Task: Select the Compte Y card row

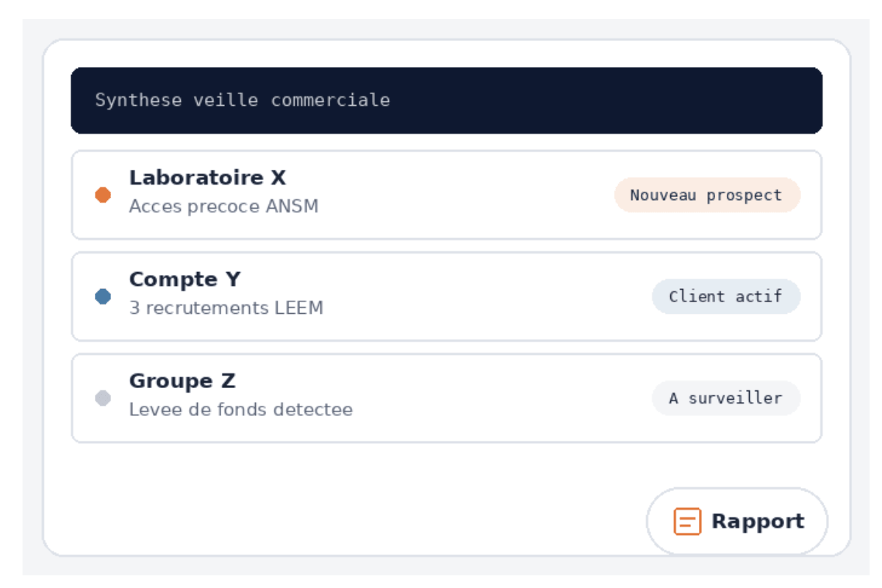Action: 447,296
